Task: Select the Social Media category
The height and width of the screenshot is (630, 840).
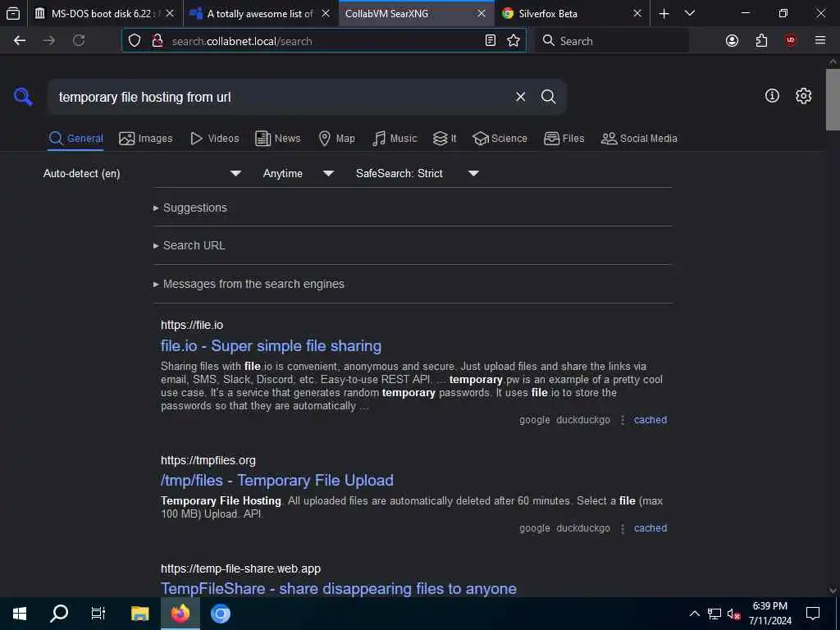Action: (x=638, y=138)
